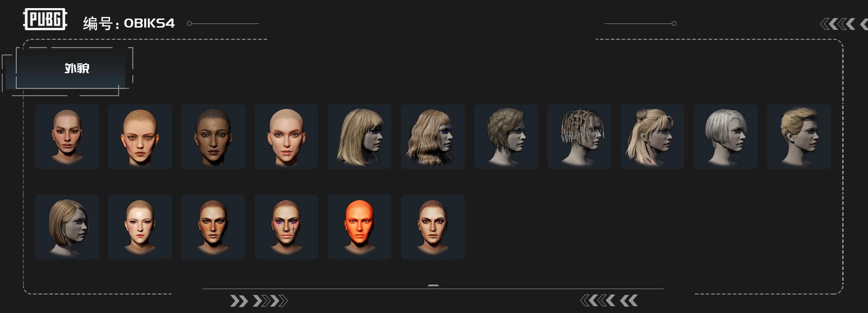Pick the face with white brow markings
The width and height of the screenshot is (868, 313).
pyautogui.click(x=433, y=227)
